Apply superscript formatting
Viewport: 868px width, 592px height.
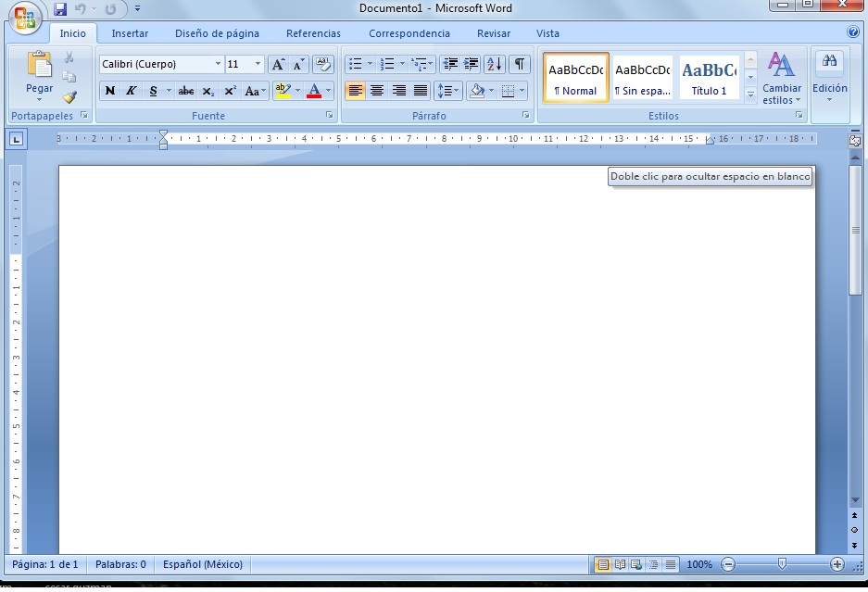point(230,92)
